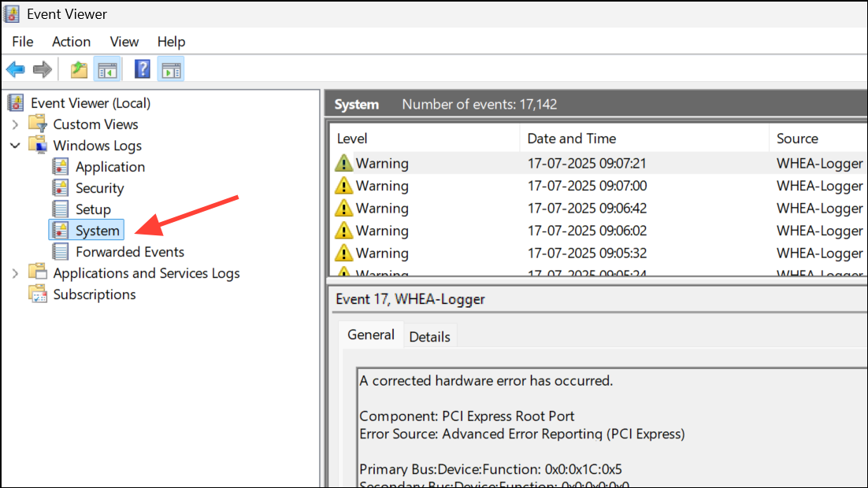Click warning icon of 09:06:42 event
Viewport: 868px width, 488px height.
pyautogui.click(x=343, y=208)
